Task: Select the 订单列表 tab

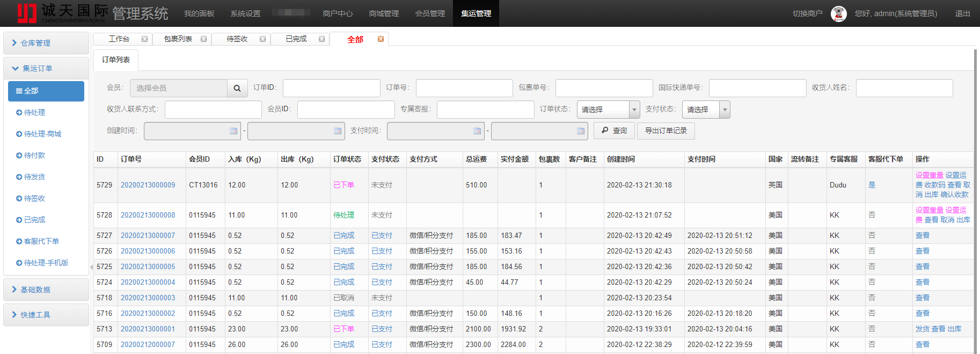Action: point(116,60)
